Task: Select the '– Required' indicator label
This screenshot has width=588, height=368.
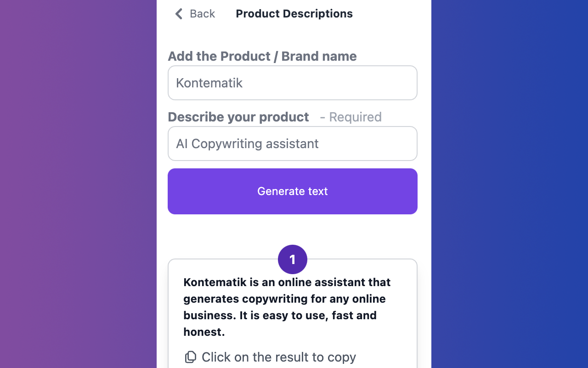Action: tap(351, 117)
